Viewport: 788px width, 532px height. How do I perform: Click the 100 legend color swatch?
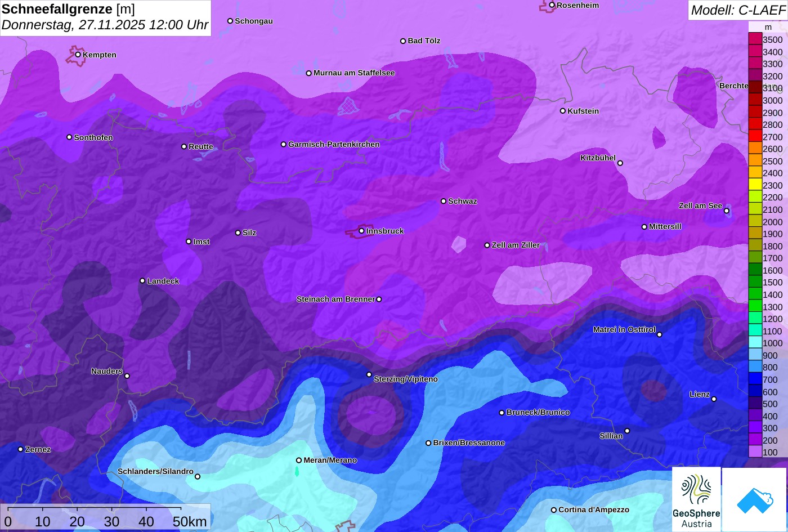coord(755,452)
